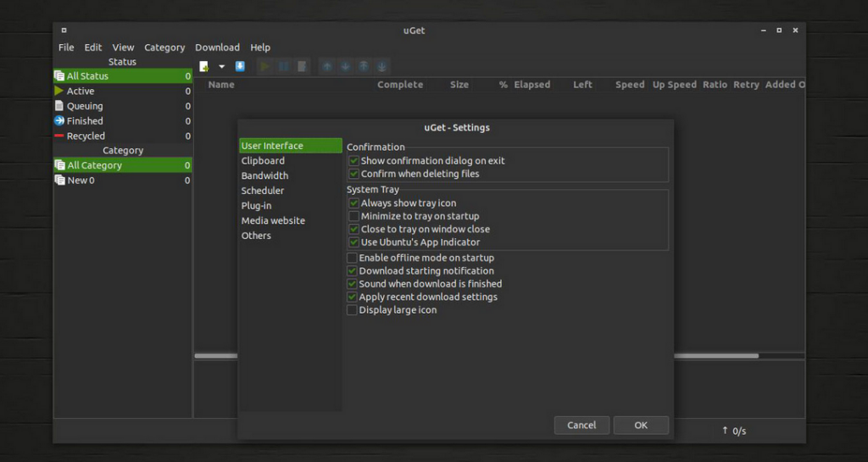Click the Speed column header
868x462 pixels.
(x=630, y=85)
